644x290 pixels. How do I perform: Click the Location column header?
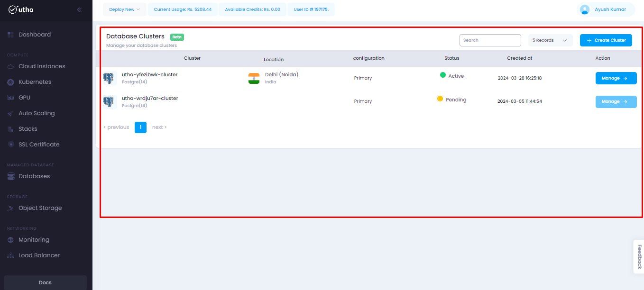[274, 60]
